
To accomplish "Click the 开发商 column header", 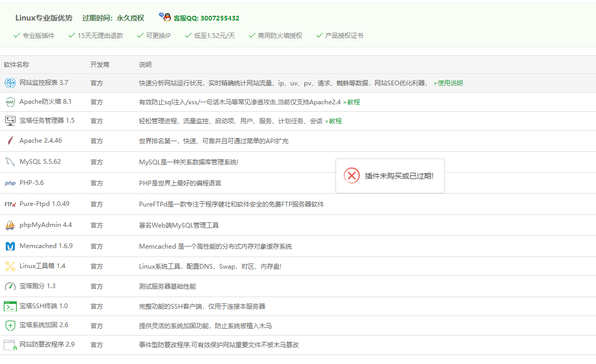I will coord(100,64).
